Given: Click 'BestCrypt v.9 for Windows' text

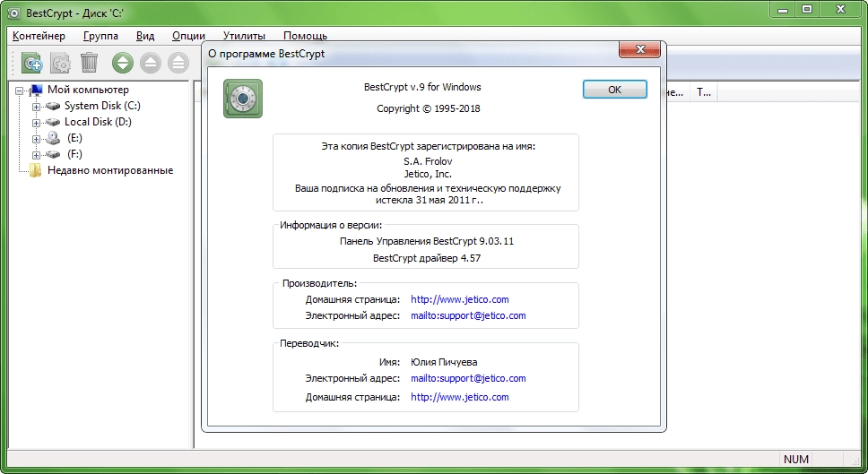Looking at the screenshot, I should [x=422, y=87].
